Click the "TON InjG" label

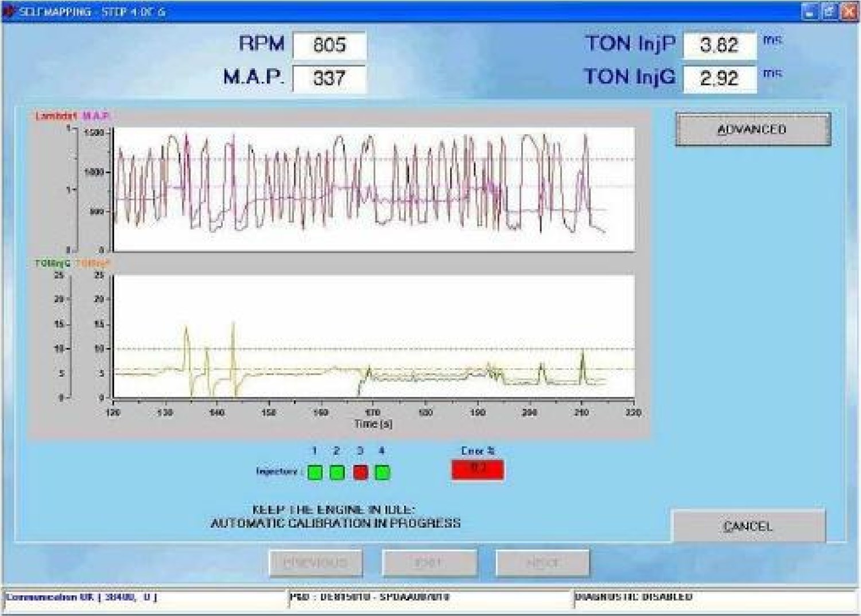tap(630, 77)
